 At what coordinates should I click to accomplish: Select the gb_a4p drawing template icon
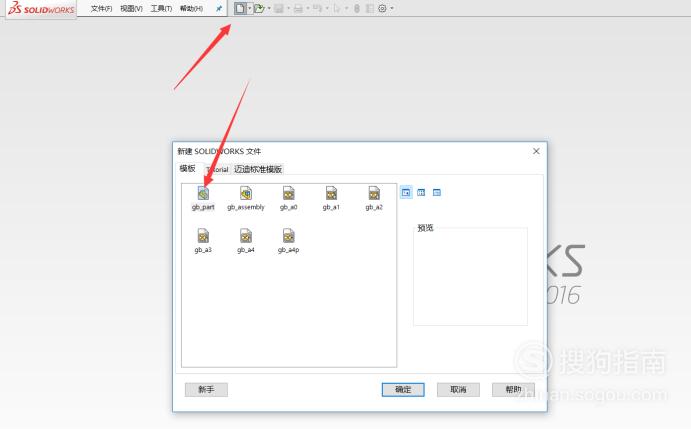(289, 236)
